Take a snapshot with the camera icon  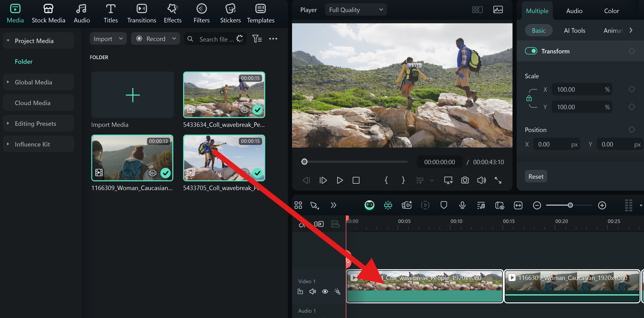tap(465, 180)
